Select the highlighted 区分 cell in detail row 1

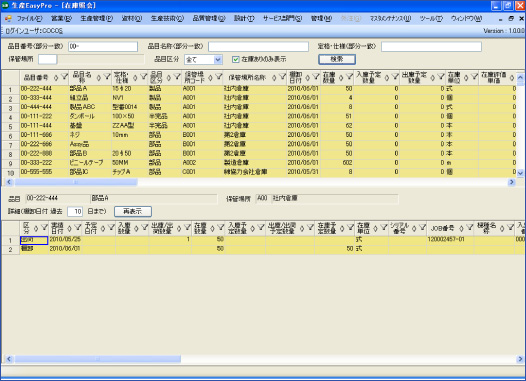click(x=34, y=240)
